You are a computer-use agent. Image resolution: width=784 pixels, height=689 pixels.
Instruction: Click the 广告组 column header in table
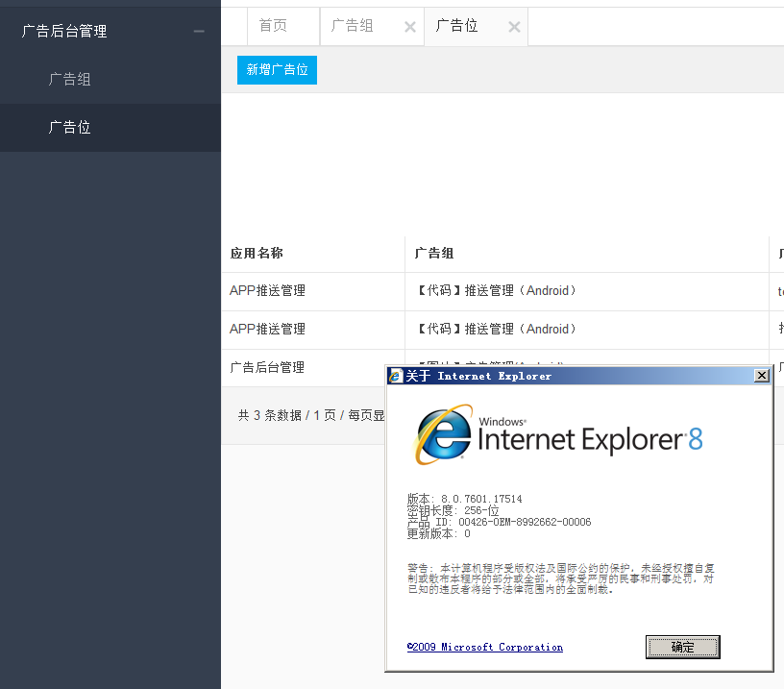tap(434, 254)
